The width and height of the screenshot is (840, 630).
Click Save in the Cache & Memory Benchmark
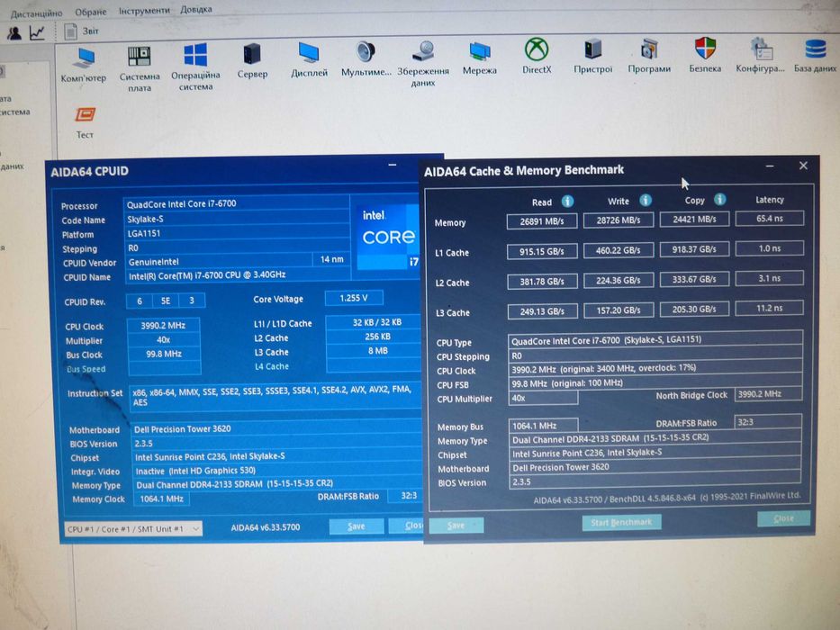pyautogui.click(x=456, y=526)
